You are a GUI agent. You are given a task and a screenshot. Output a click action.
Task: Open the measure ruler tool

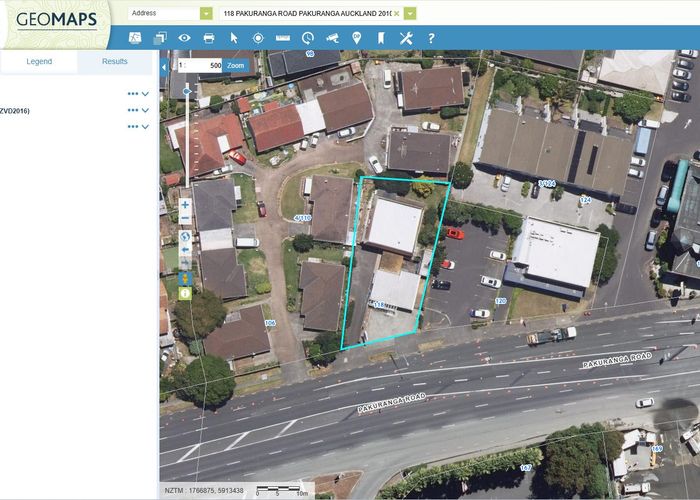(282, 38)
